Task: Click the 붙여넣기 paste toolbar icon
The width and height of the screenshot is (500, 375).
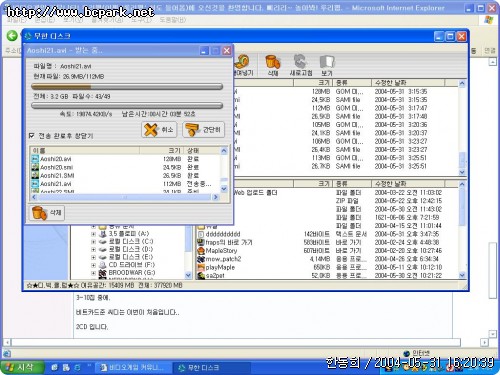Action: 243,65
